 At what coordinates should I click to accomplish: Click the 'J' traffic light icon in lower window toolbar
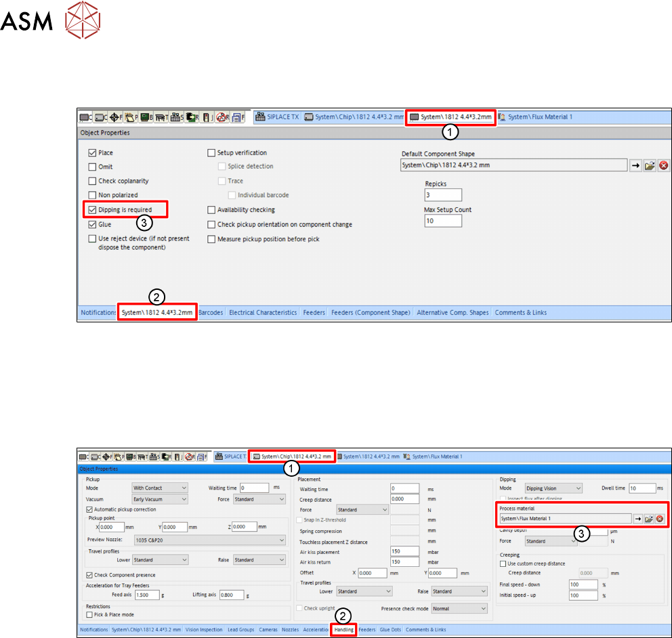(x=178, y=456)
